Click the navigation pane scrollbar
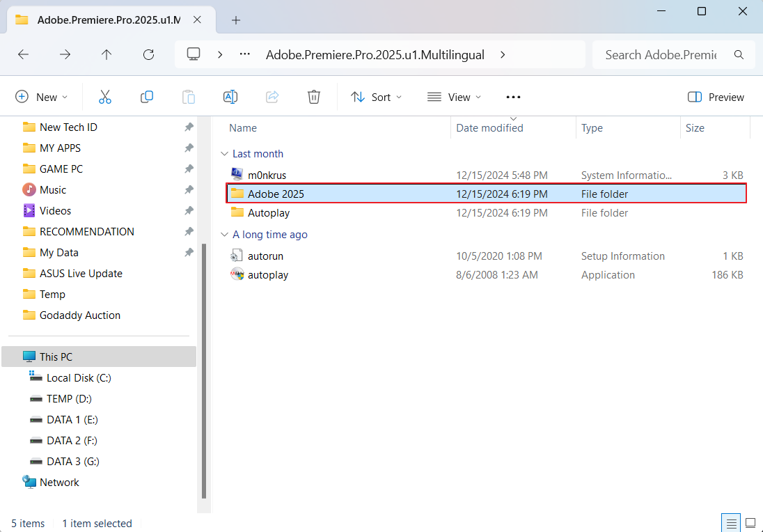 point(204,370)
